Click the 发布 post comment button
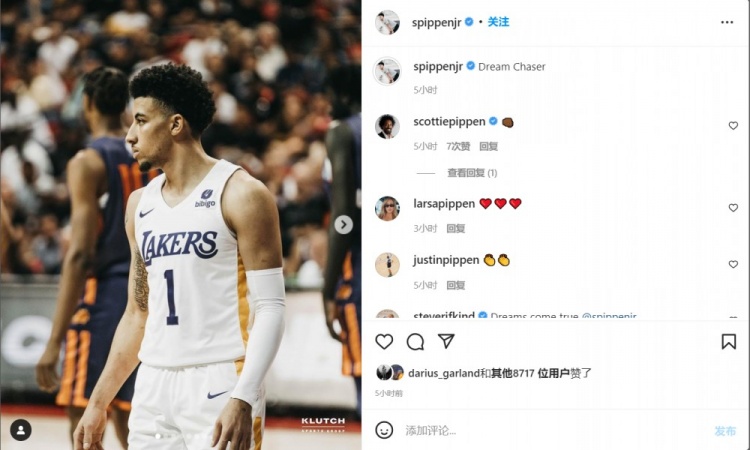This screenshot has width=750, height=450. pyautogui.click(x=725, y=431)
